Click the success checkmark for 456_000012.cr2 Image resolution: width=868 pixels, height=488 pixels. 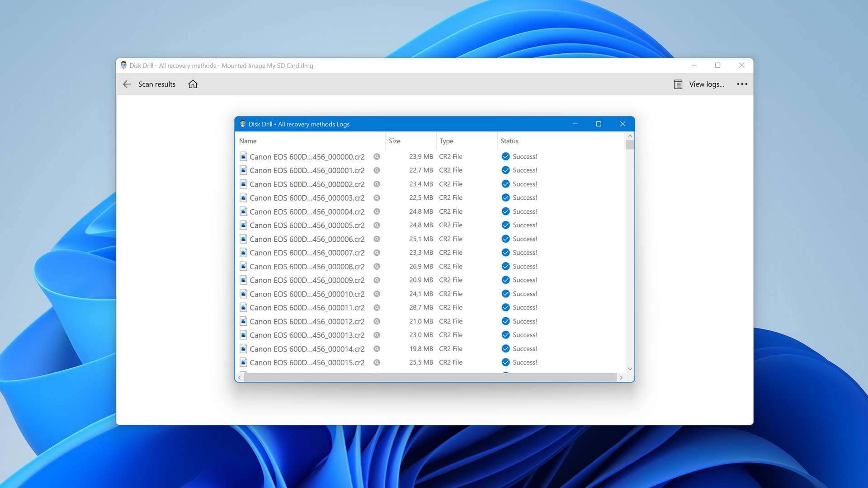coord(505,321)
